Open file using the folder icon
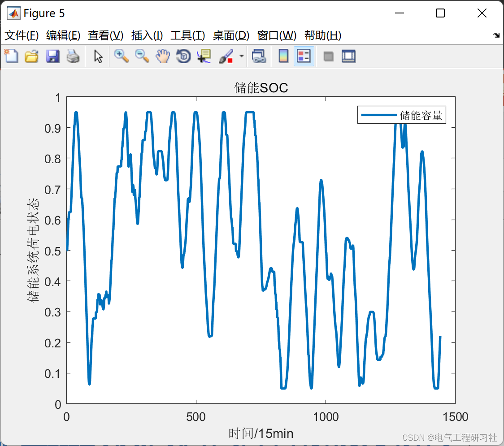 click(x=31, y=56)
